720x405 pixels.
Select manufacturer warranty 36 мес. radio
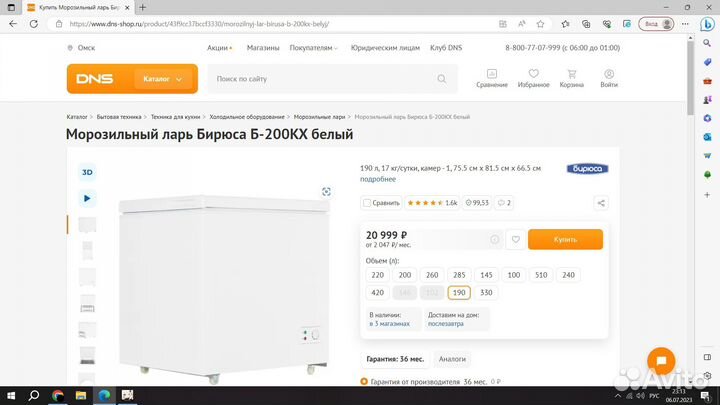click(364, 382)
